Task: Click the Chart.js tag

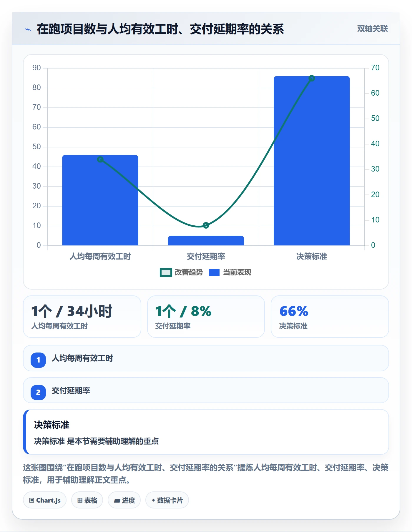Action: pos(45,500)
